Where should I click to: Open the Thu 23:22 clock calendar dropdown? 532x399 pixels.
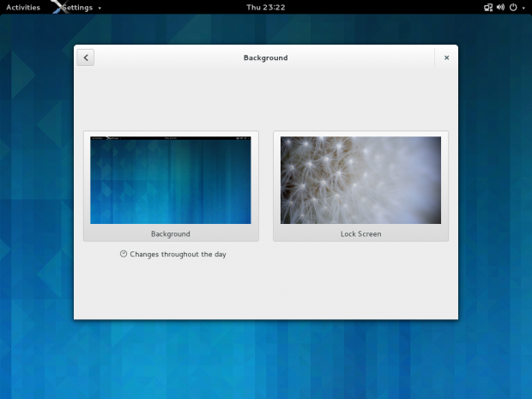click(265, 7)
